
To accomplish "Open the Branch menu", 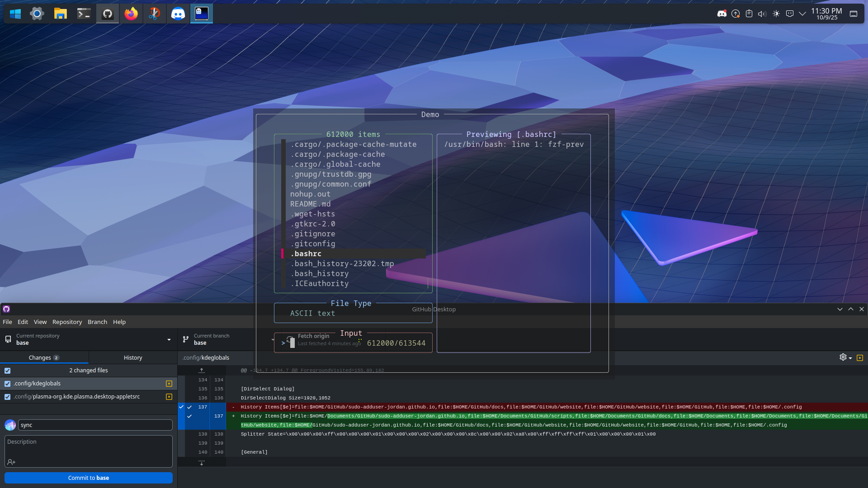I will (97, 322).
